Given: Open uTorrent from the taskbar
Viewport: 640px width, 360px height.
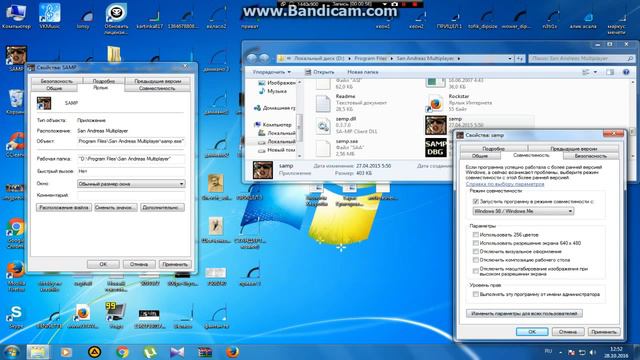Looking at the screenshot, I should click(x=150, y=352).
